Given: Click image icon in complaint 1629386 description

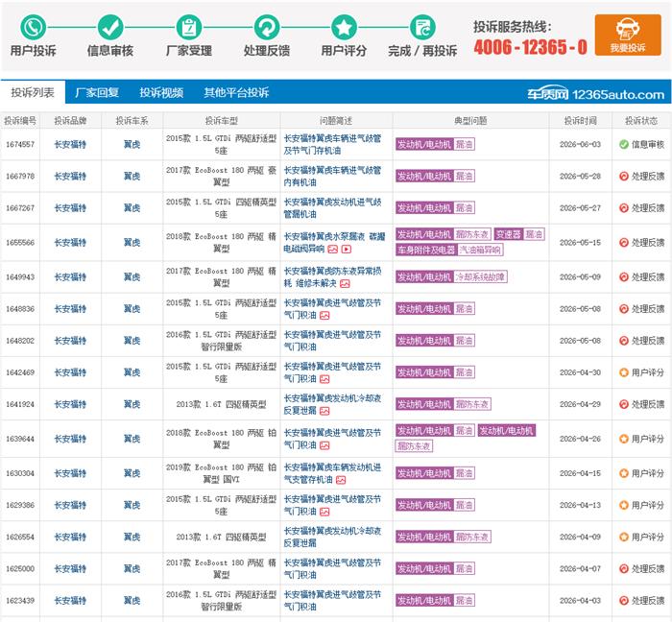Looking at the screenshot, I should pyautogui.click(x=324, y=512).
